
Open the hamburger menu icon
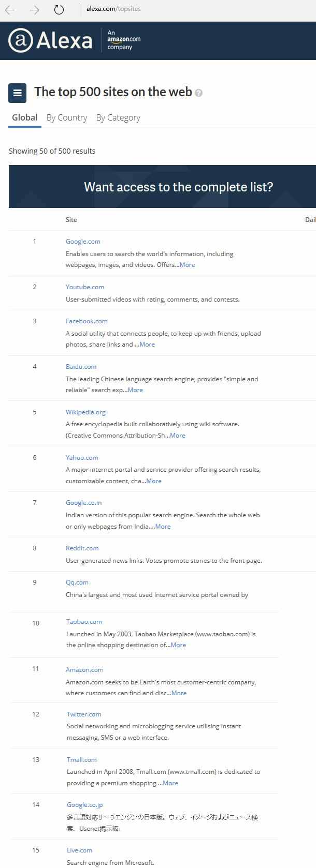(x=18, y=93)
